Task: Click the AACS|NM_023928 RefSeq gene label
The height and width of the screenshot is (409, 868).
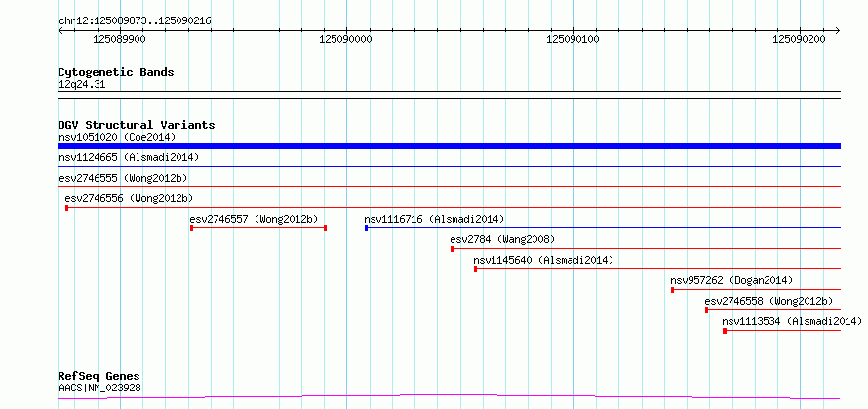Action: [x=99, y=388]
